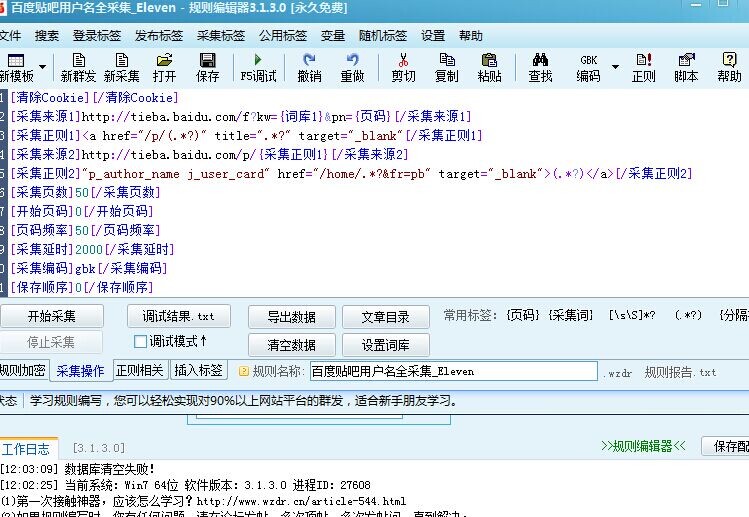Open the 采集标签 menu
Image resolution: width=749 pixels, height=517 pixels.
[219, 35]
